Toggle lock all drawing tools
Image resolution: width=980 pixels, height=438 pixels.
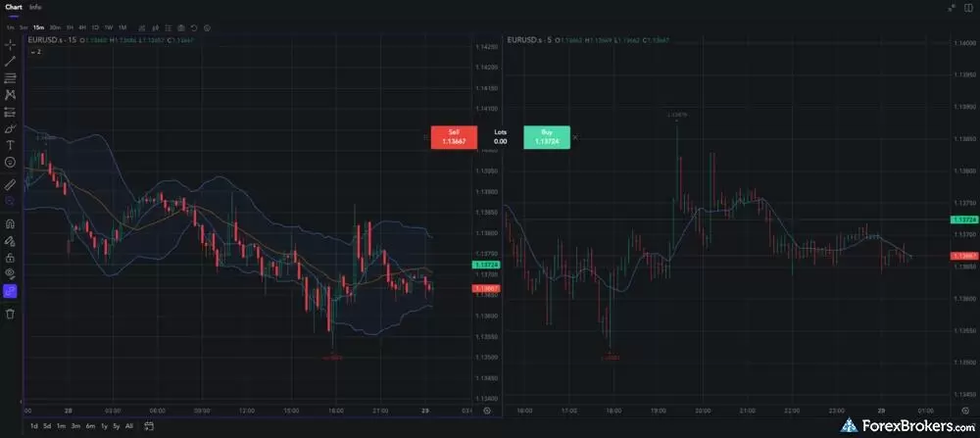pyautogui.click(x=10, y=258)
